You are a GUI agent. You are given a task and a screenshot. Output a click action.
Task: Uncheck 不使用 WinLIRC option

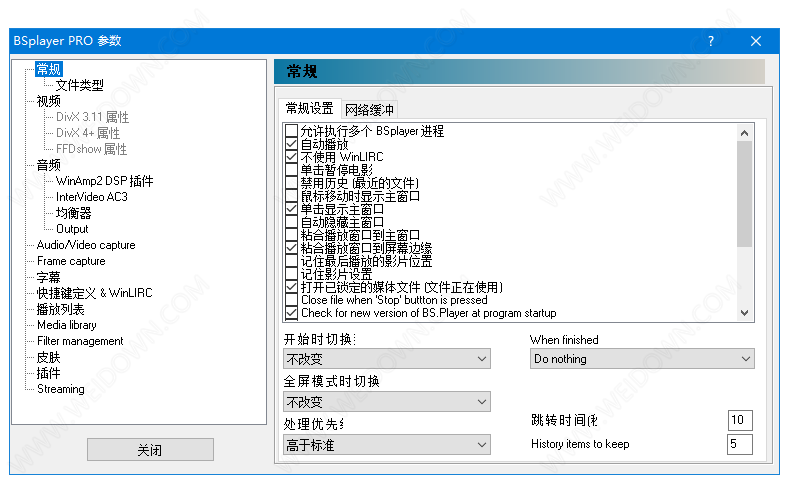tap(291, 157)
